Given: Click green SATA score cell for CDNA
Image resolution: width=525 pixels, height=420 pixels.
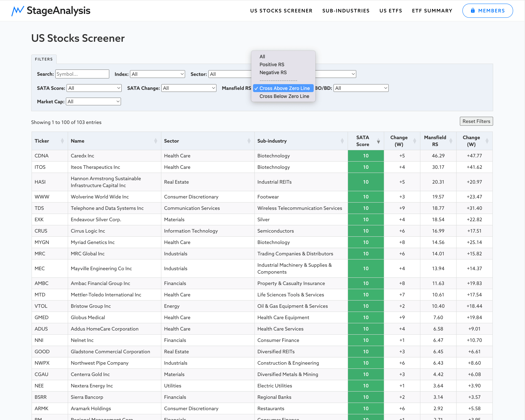Looking at the screenshot, I should (x=366, y=156).
